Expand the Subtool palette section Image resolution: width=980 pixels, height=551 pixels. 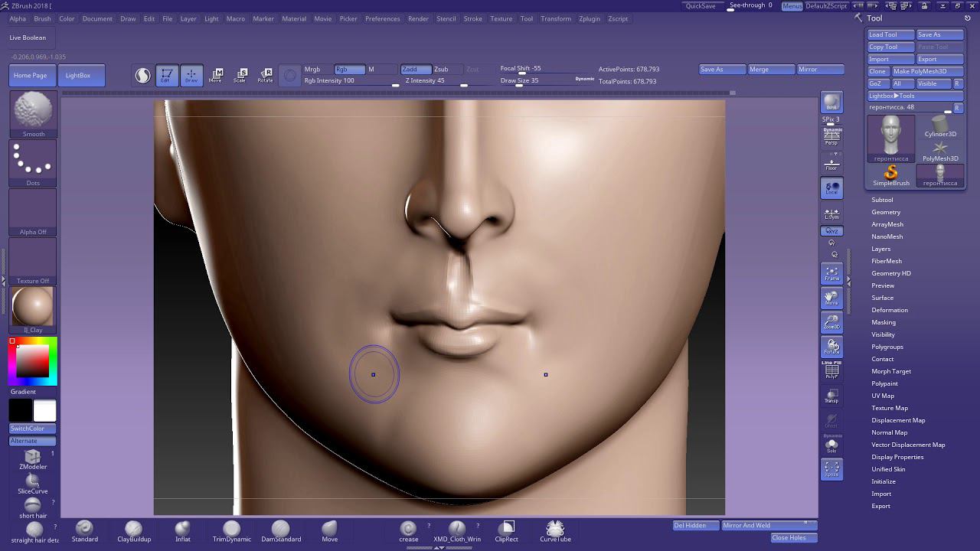[x=882, y=200]
